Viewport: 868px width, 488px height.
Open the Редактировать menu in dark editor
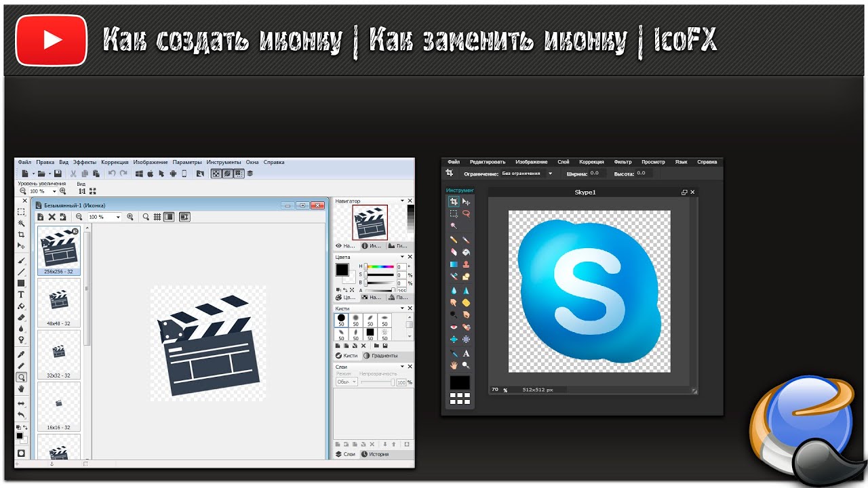pos(488,162)
